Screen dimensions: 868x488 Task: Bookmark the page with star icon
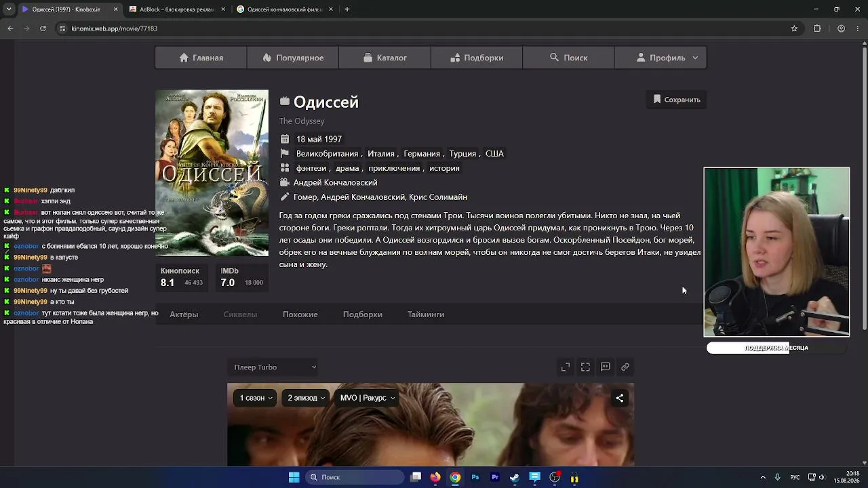click(794, 28)
